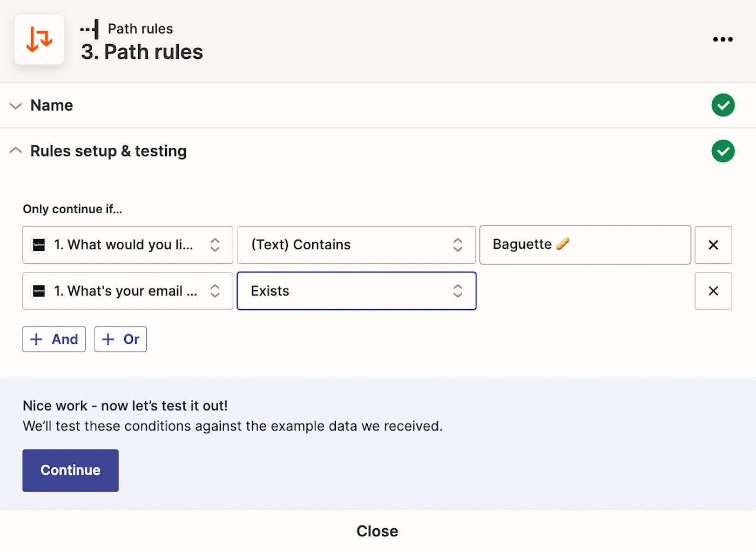Expand the Name section chevron
756x552 pixels.
(16, 106)
